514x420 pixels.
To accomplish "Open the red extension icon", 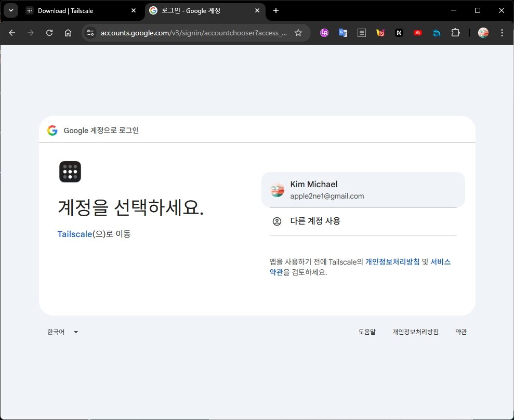I will click(x=418, y=33).
